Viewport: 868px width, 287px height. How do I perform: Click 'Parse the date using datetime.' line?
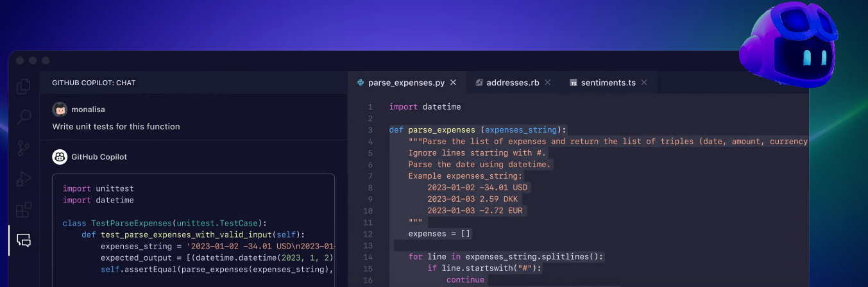point(480,164)
